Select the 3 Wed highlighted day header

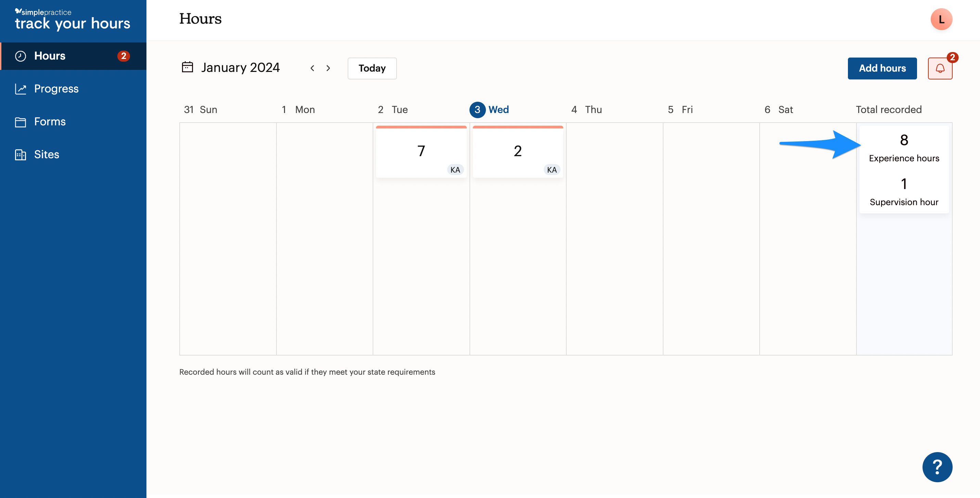pyautogui.click(x=489, y=110)
